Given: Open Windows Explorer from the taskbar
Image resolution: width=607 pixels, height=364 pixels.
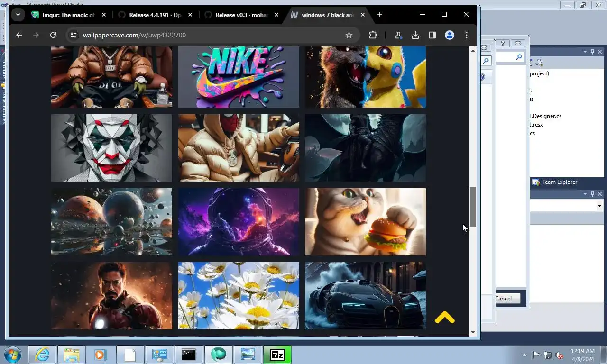Looking at the screenshot, I should tap(72, 355).
